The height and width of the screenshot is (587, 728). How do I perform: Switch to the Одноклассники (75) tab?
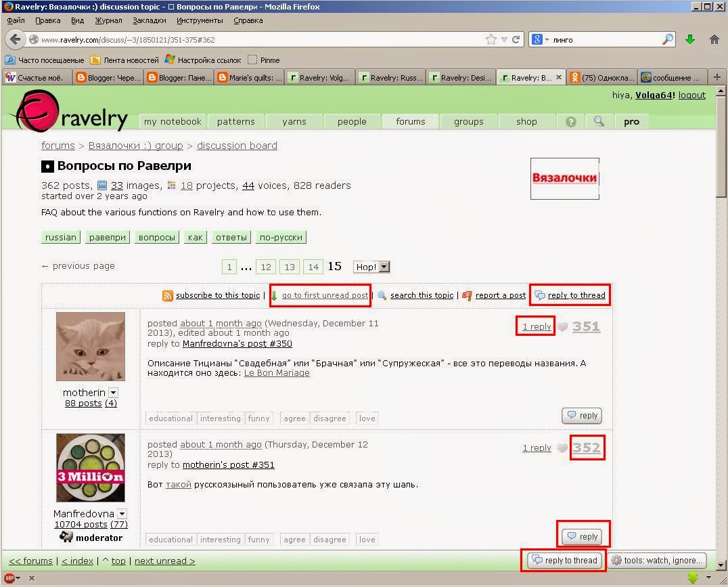[601, 78]
